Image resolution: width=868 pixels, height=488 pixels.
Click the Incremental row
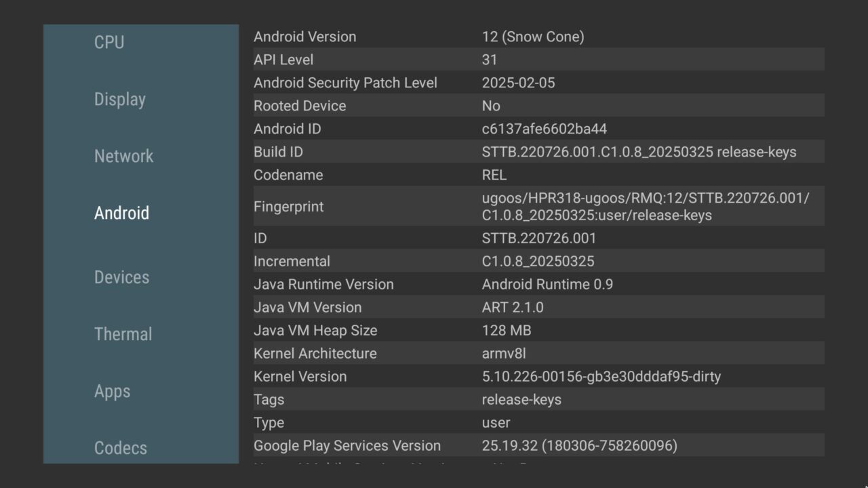click(x=538, y=261)
